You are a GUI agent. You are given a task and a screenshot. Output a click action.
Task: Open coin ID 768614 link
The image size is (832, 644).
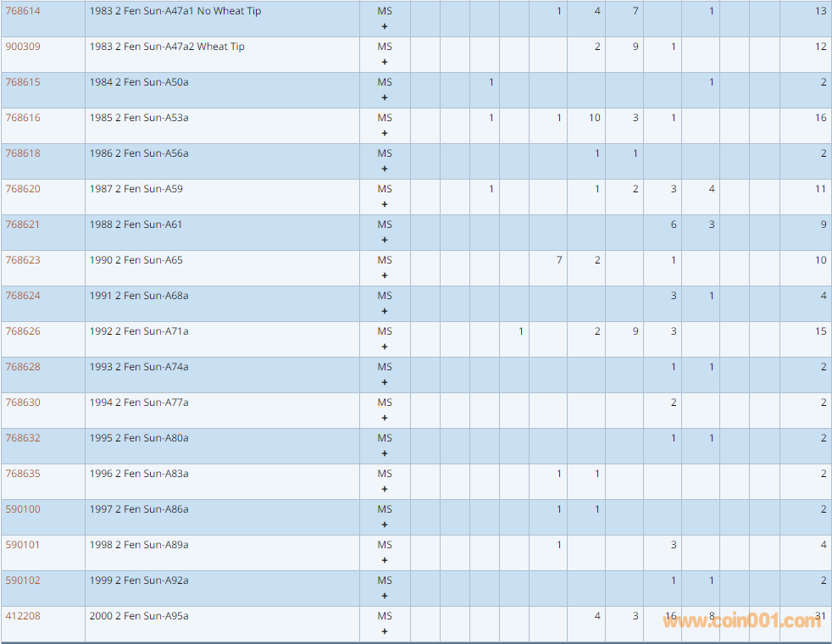coord(23,11)
